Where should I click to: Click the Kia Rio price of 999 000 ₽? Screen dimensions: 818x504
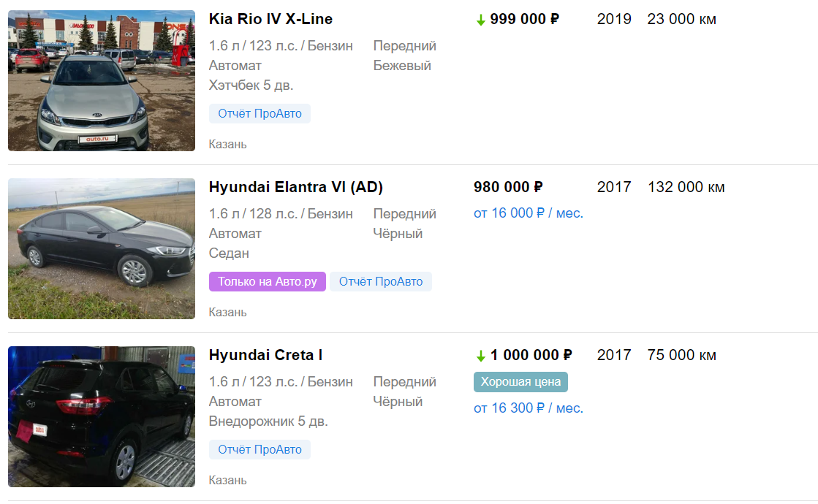point(524,19)
